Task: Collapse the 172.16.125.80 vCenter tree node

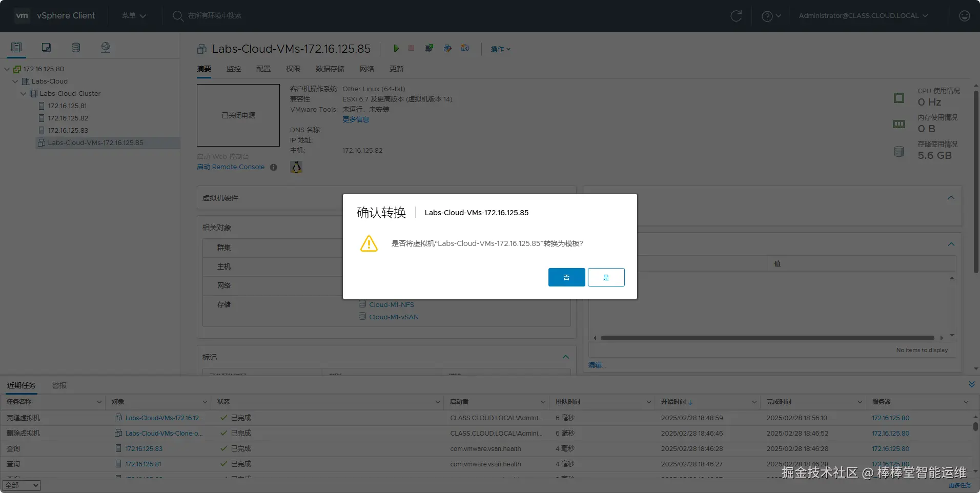Action: pyautogui.click(x=7, y=69)
